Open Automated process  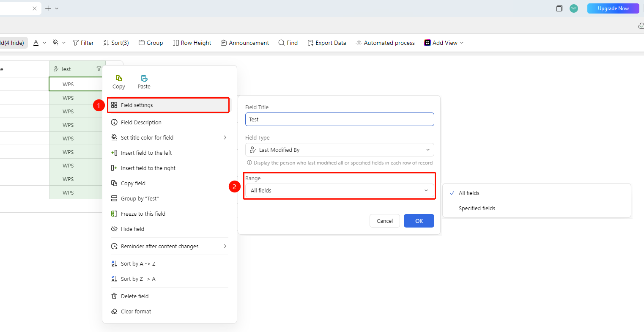pos(385,43)
